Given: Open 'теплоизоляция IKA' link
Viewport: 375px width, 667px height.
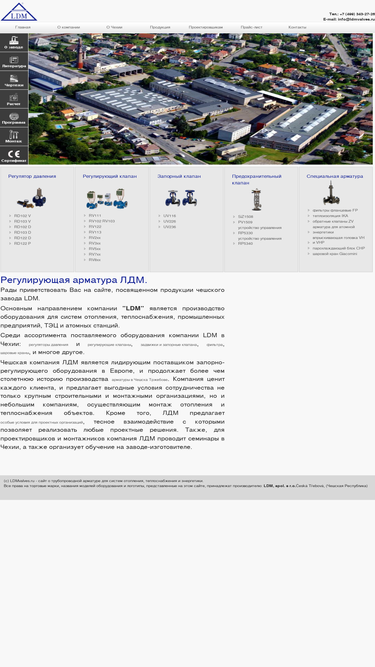Looking at the screenshot, I should [330, 216].
